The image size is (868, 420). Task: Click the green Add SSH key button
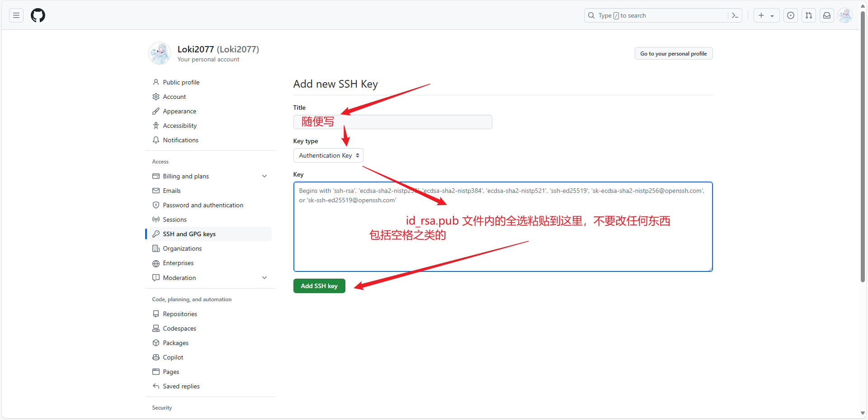pos(319,286)
